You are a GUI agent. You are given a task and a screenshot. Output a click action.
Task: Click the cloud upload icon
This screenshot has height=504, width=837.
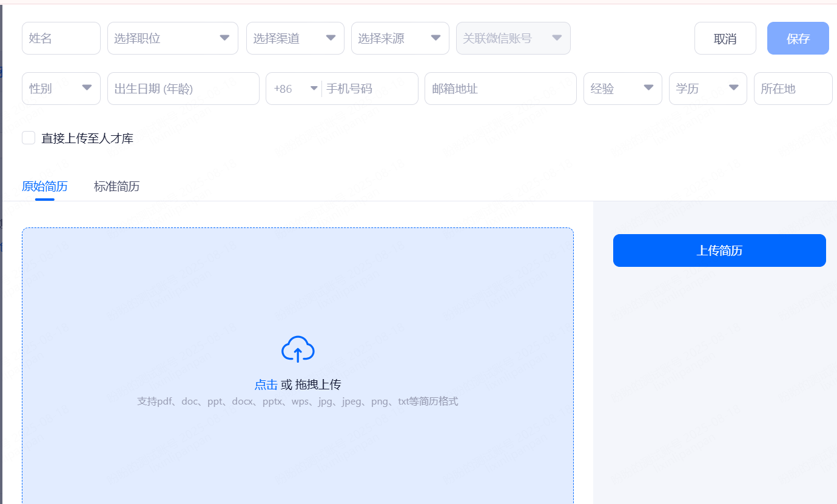click(298, 349)
